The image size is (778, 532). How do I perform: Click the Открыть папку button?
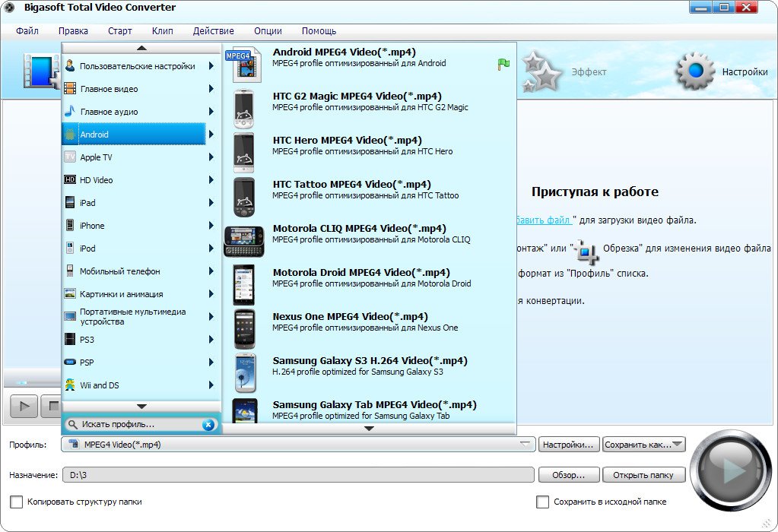[643, 475]
